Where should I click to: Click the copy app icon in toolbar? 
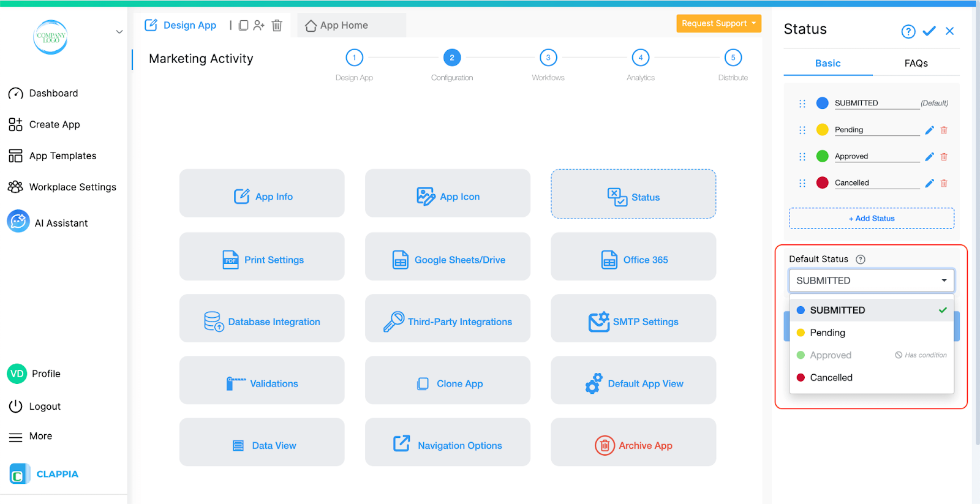coord(243,25)
